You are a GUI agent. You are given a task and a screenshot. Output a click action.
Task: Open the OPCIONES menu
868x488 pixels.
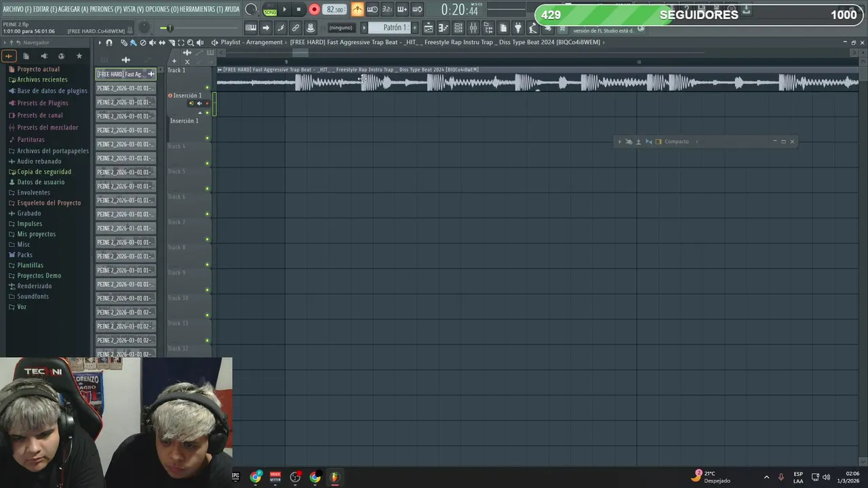(161, 9)
